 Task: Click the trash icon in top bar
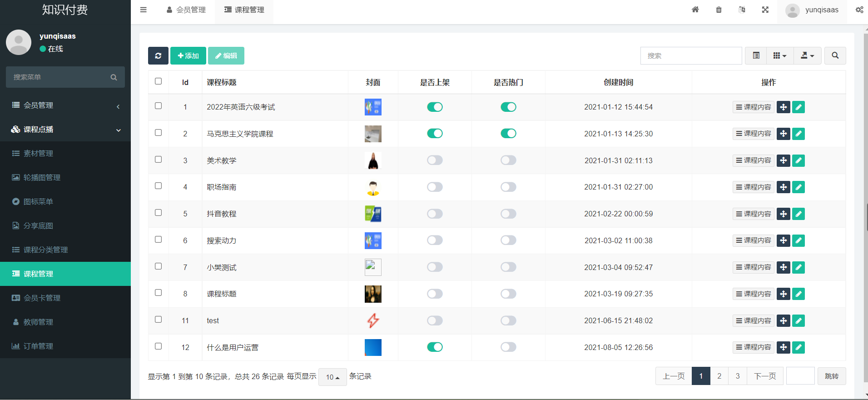(x=719, y=10)
